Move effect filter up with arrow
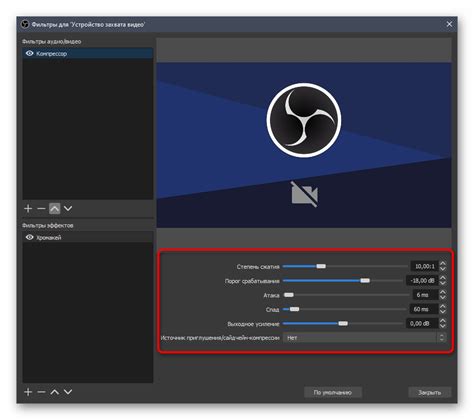The image size is (474, 420). pyautogui.click(x=55, y=392)
